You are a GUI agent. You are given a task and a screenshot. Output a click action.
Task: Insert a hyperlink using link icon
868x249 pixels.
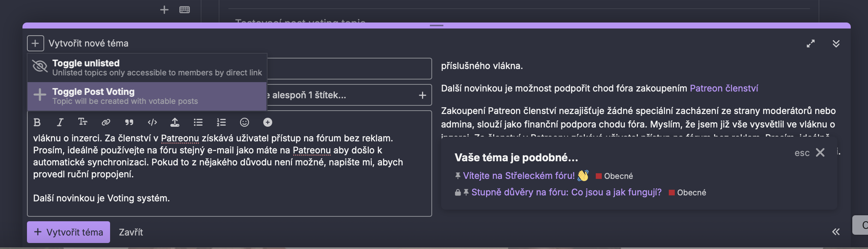(x=106, y=122)
